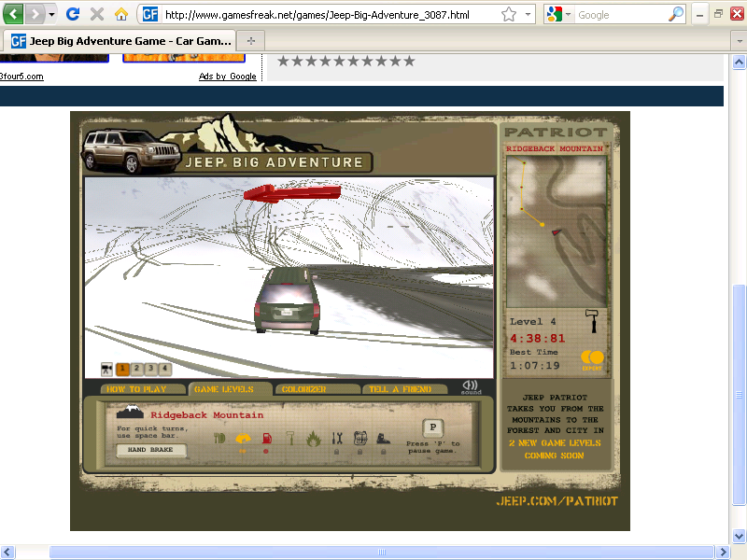Click the green Jeep in the game view
This screenshot has width=747, height=560.
288,301
